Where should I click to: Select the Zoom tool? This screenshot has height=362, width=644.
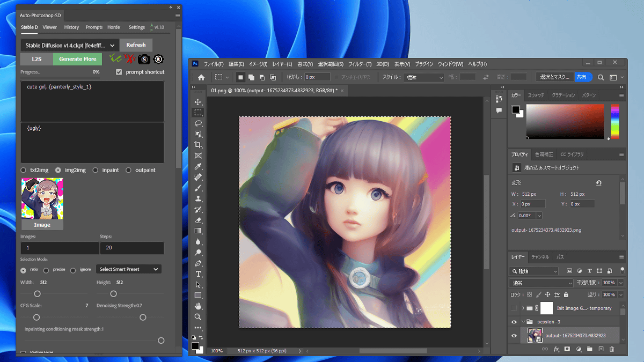click(x=198, y=317)
